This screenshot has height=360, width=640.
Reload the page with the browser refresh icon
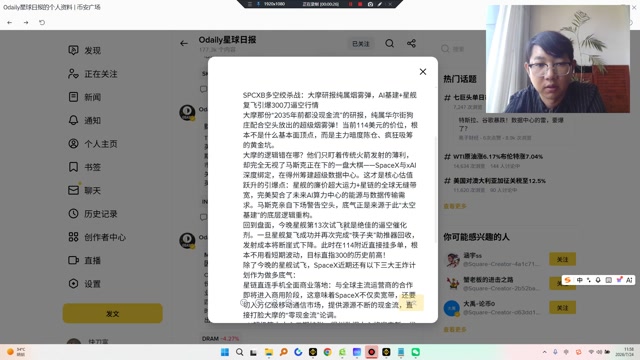click(x=42, y=22)
